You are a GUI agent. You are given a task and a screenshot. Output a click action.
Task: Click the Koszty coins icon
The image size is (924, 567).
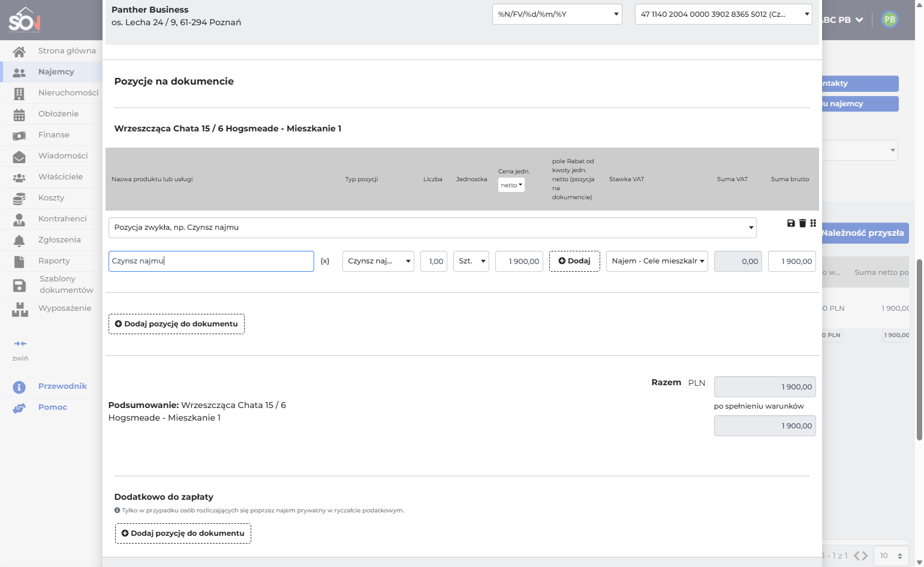tap(19, 199)
